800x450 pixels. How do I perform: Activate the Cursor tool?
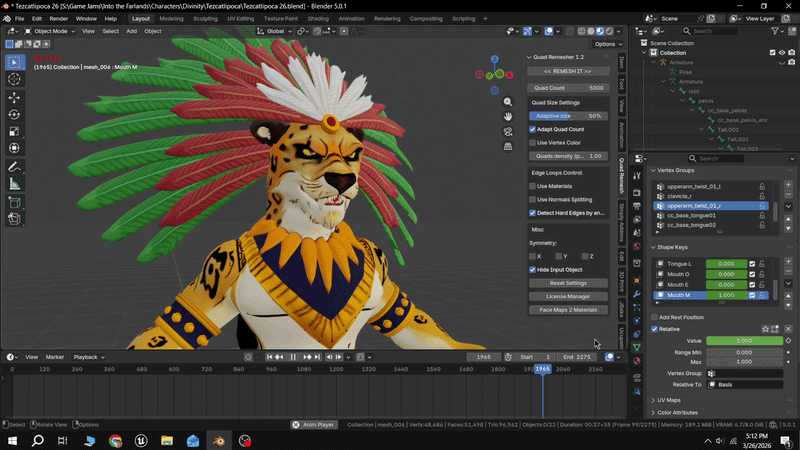click(x=14, y=79)
